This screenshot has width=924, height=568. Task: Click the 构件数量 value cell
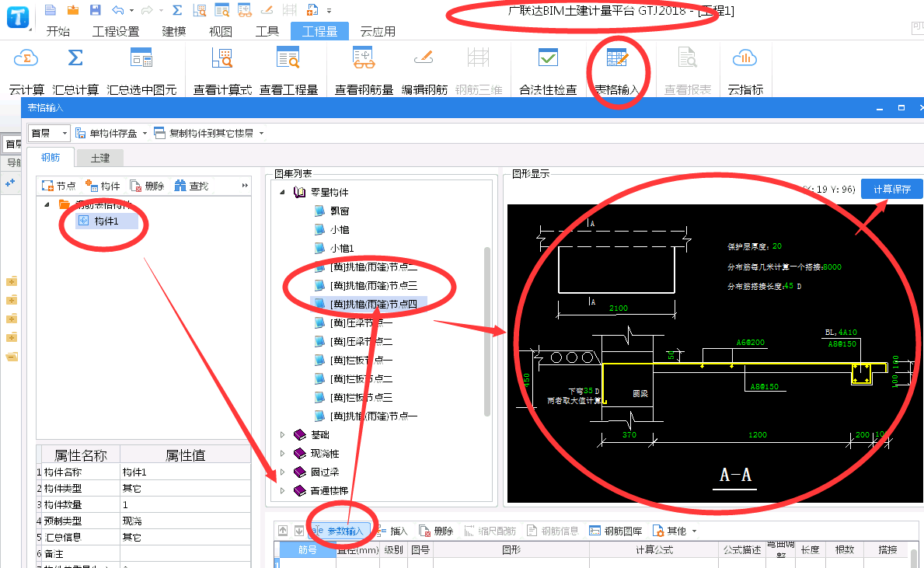[185, 505]
